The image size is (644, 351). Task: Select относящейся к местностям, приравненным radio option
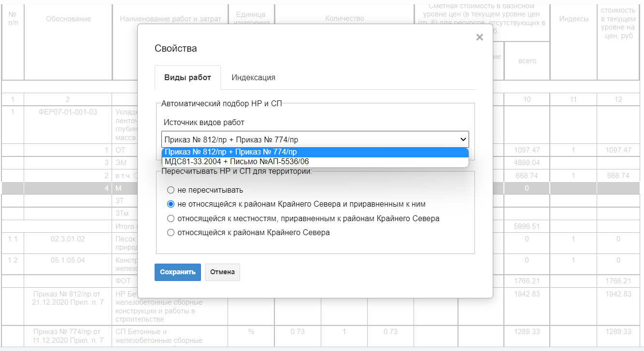171,218
